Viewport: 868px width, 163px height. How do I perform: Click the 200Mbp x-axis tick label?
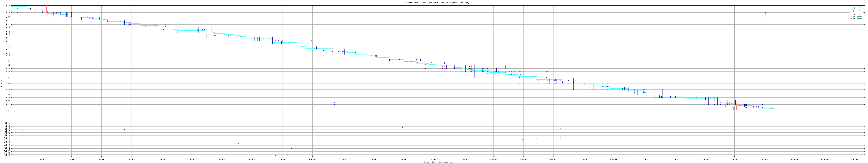coord(614,159)
